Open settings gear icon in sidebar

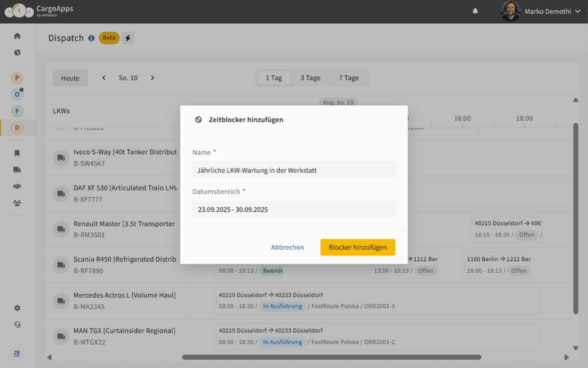[x=17, y=308]
